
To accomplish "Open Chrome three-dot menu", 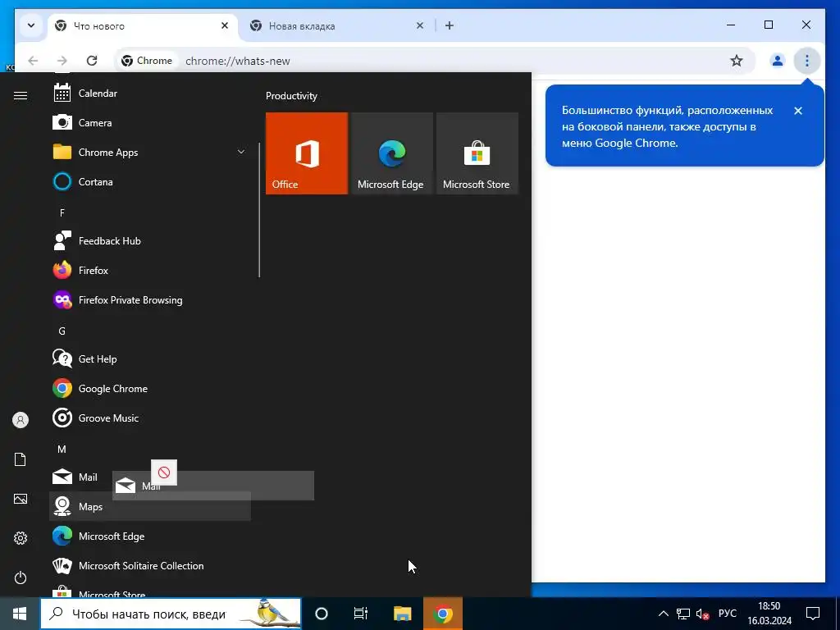I will (x=807, y=61).
